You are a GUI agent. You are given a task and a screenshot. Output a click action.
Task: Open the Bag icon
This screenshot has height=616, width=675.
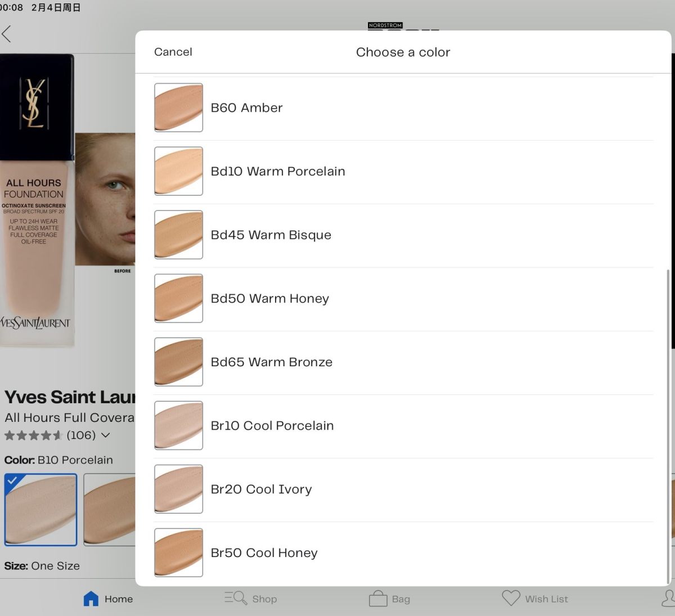pyautogui.click(x=378, y=598)
